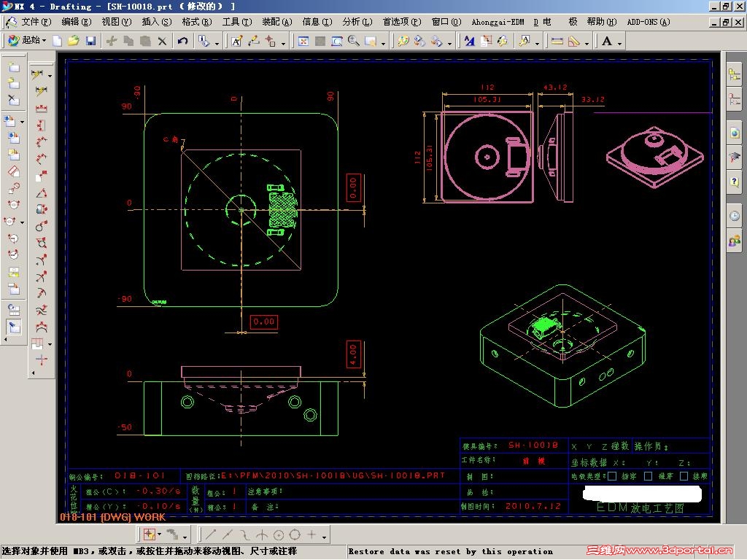Click the delete sheet icon with X
This screenshot has width=747, height=560.
click(x=13, y=99)
